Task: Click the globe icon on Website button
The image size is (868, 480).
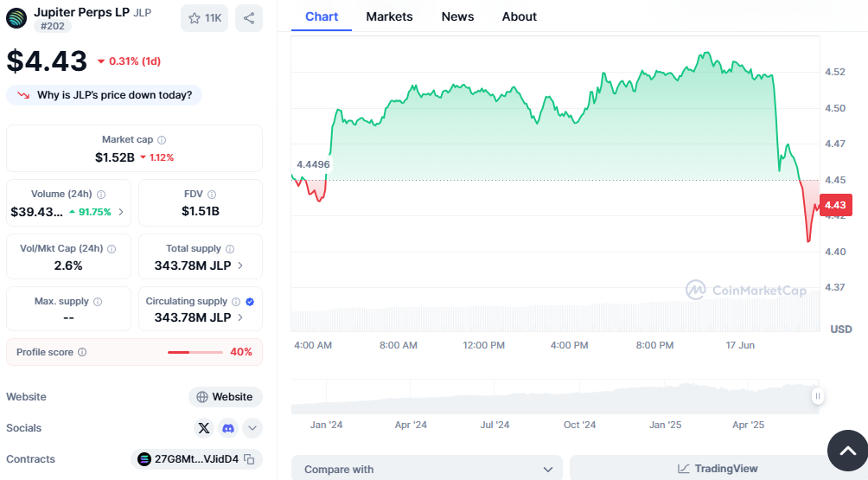Action: tap(202, 397)
